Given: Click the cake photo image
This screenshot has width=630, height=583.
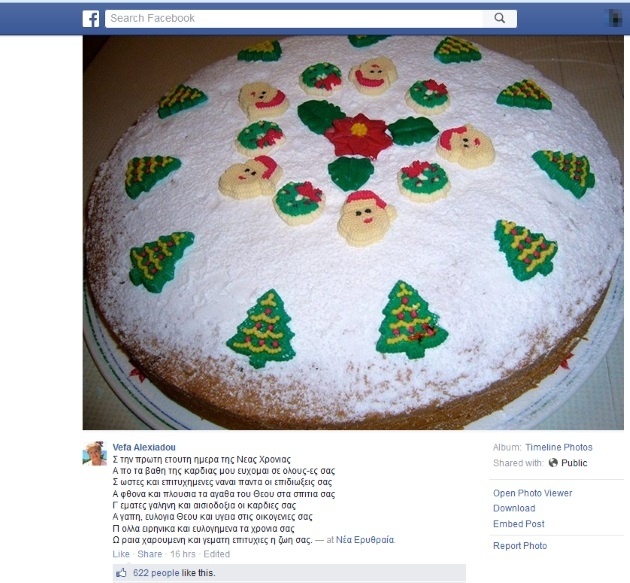Looking at the screenshot, I should (x=353, y=233).
